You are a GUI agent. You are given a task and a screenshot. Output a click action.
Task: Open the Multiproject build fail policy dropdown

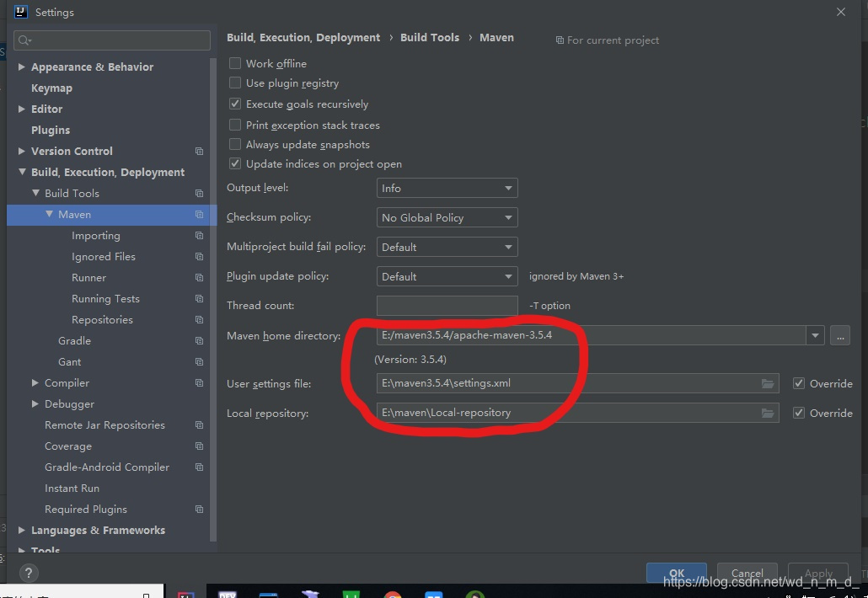coord(447,247)
